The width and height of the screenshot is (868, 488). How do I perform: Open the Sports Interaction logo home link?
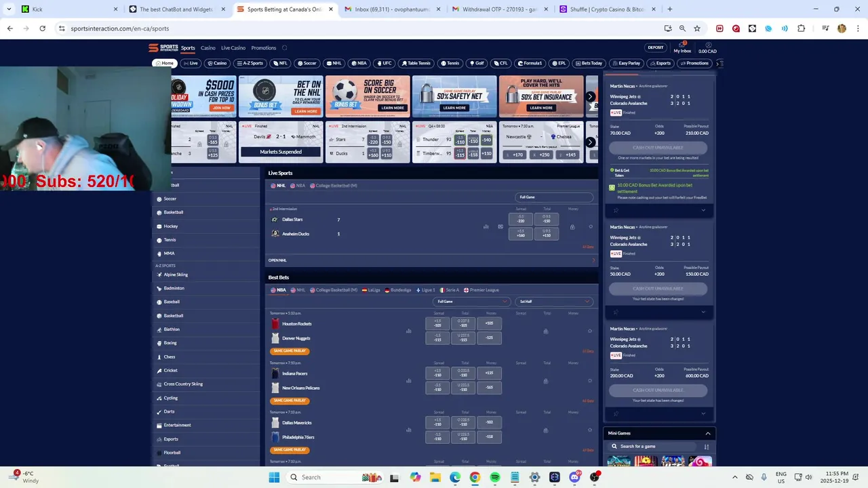click(163, 47)
